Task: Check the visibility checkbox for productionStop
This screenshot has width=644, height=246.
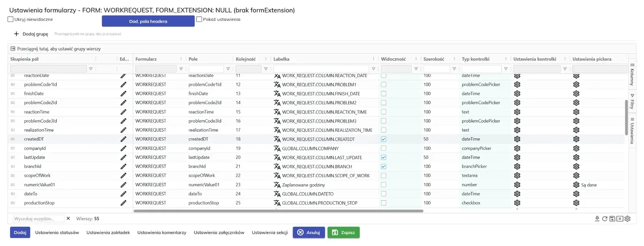Action: tap(384, 203)
